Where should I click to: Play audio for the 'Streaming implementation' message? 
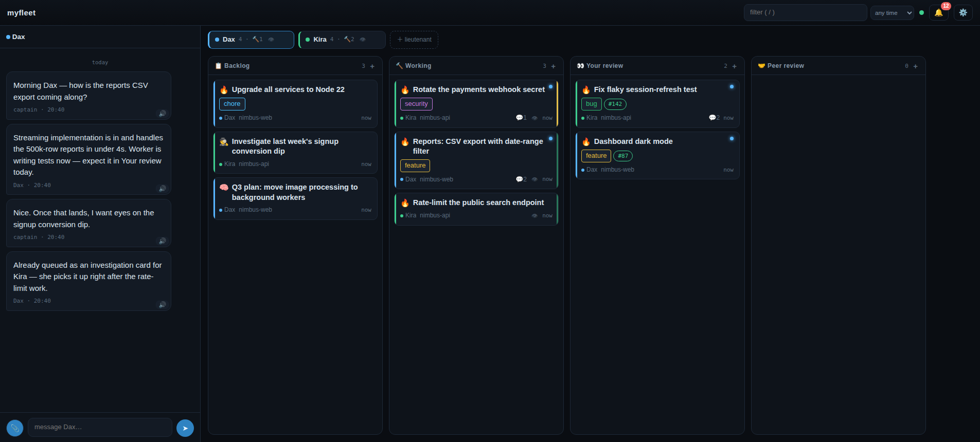pyautogui.click(x=162, y=189)
